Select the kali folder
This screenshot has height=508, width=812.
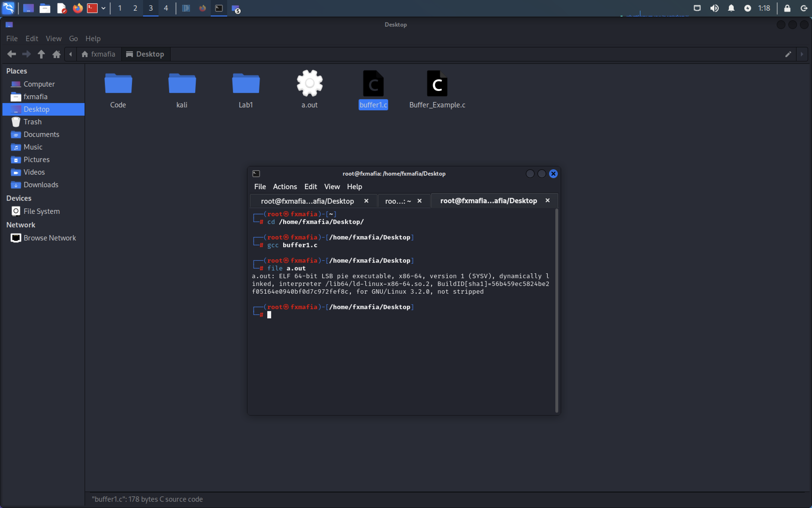point(182,89)
